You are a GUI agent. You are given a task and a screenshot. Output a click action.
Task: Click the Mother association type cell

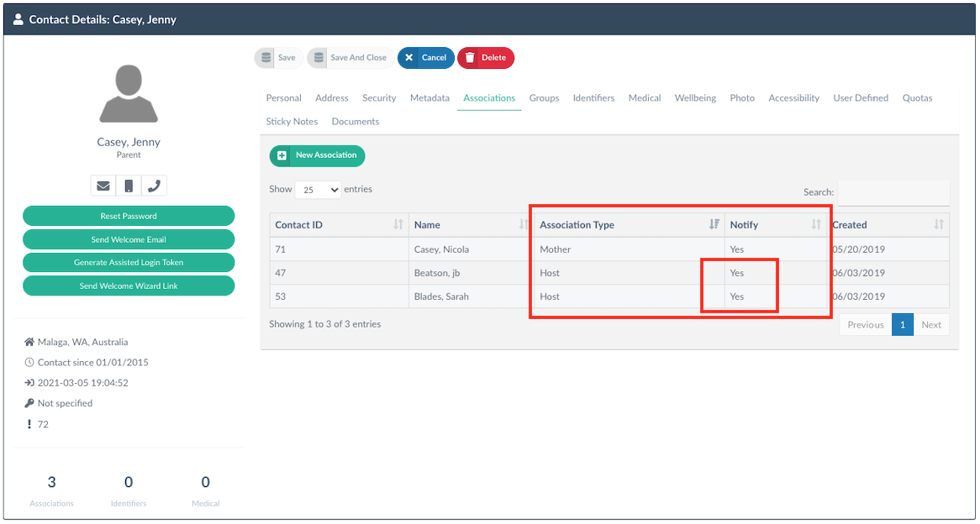(x=630, y=249)
